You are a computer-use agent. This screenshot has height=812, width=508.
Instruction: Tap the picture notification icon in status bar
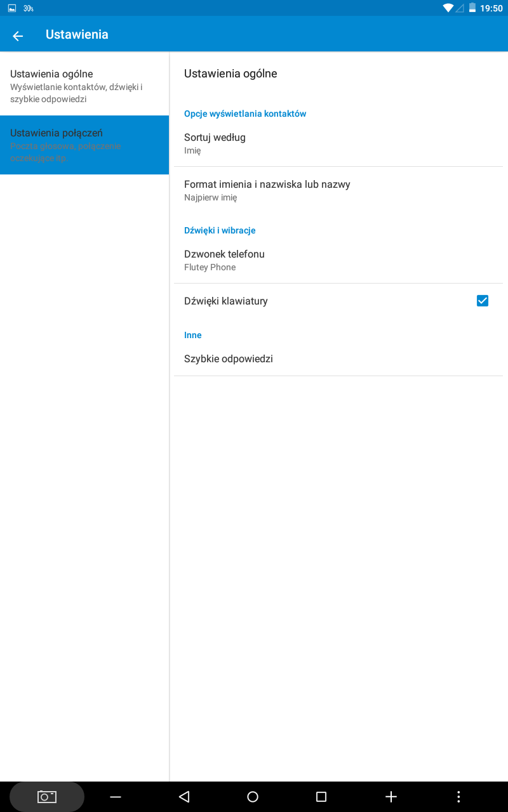point(11,8)
